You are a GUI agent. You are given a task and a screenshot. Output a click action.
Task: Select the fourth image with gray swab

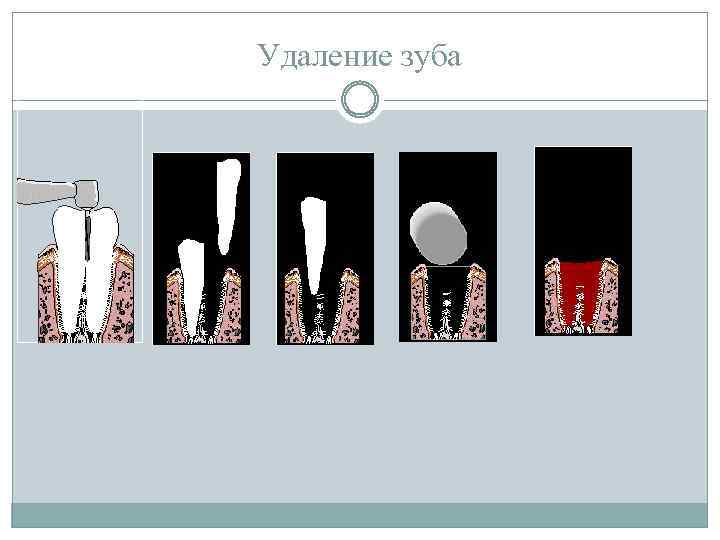[448, 247]
